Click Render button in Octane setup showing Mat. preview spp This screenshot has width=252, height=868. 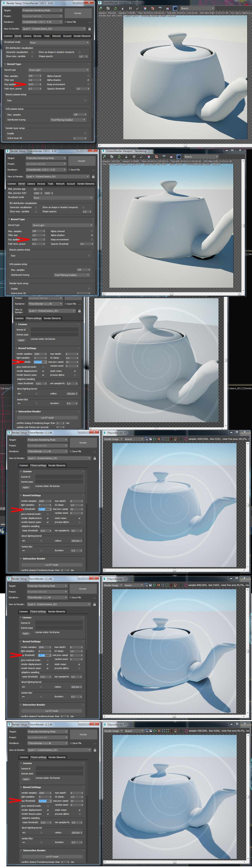82,161
